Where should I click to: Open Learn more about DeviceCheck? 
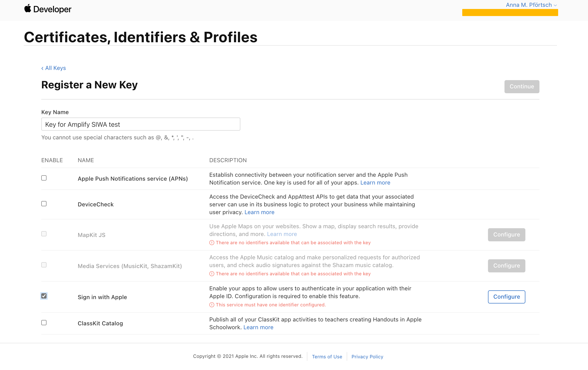tap(259, 212)
